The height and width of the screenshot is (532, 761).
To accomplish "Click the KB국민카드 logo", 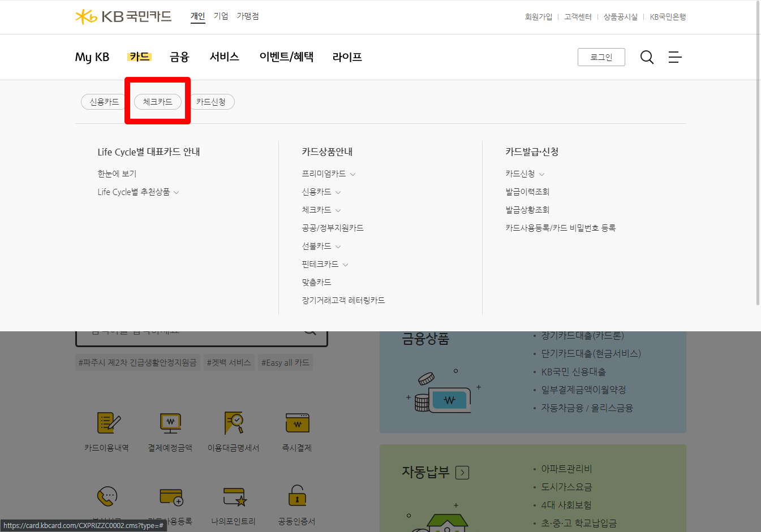I will [123, 16].
